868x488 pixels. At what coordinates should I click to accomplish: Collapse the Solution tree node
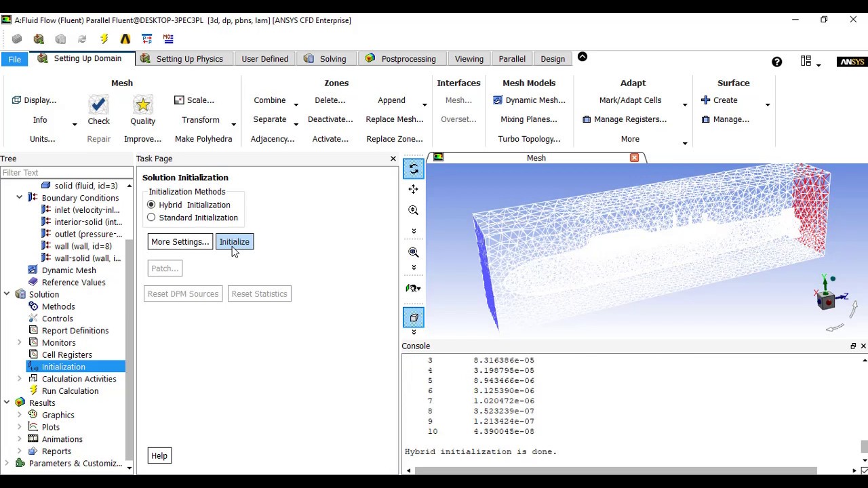point(7,294)
